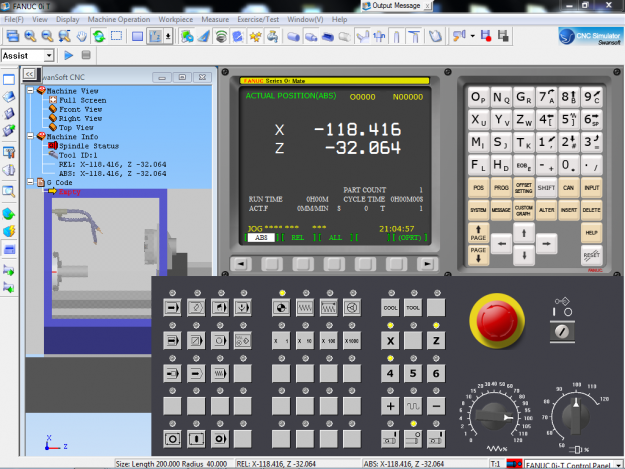Click the ABS soft key on CRT screen
The height and width of the screenshot is (469, 625).
[261, 238]
